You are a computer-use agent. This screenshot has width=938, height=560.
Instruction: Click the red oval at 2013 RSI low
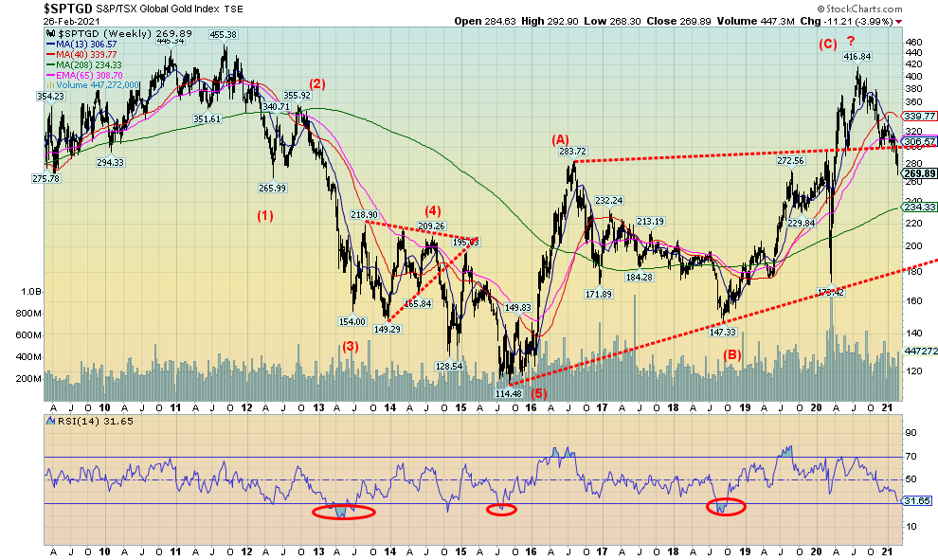coord(343,513)
